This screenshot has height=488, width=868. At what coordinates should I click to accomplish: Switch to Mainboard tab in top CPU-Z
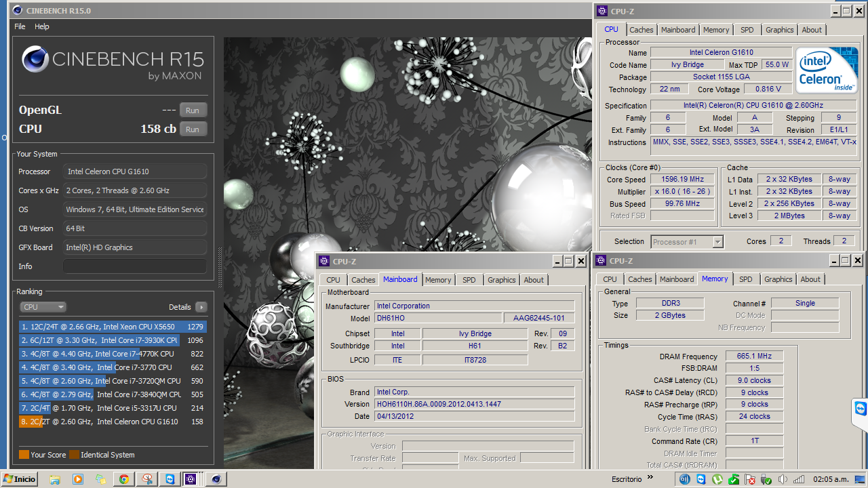click(x=678, y=30)
